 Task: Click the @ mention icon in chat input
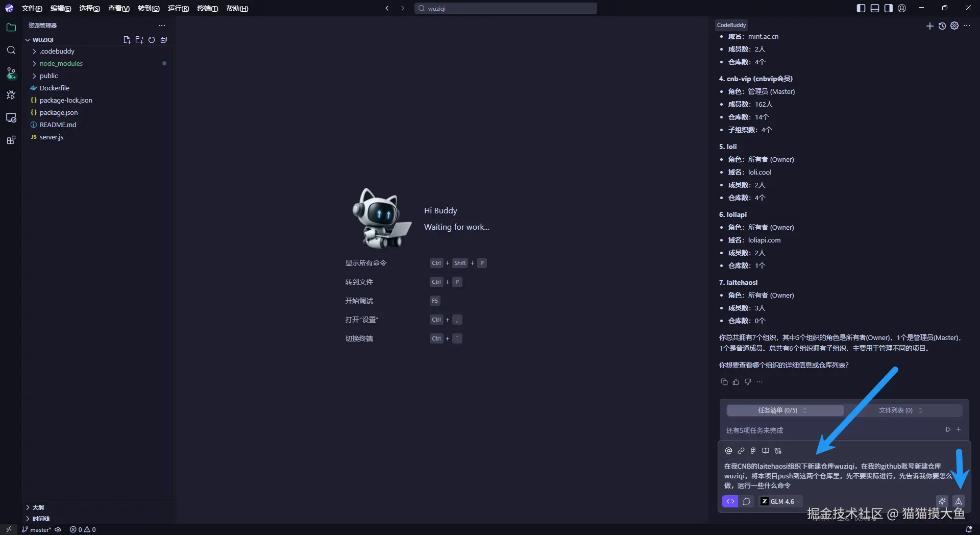pyautogui.click(x=729, y=451)
